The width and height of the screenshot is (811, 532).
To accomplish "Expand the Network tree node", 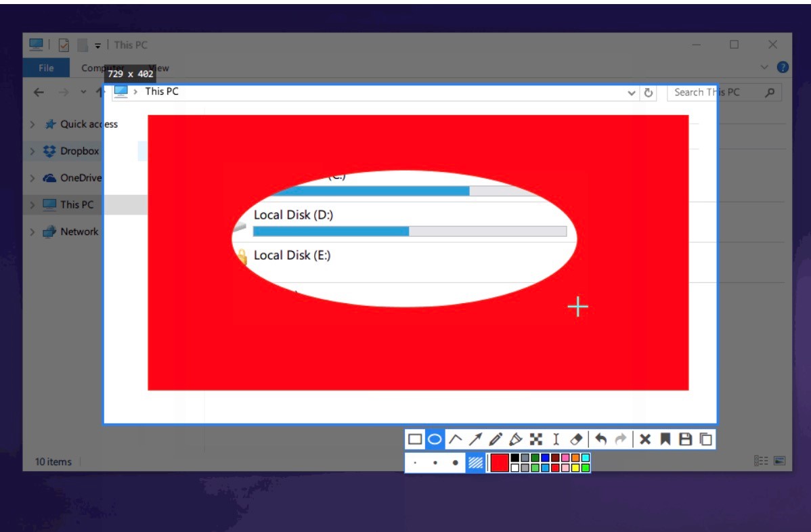I will [32, 231].
